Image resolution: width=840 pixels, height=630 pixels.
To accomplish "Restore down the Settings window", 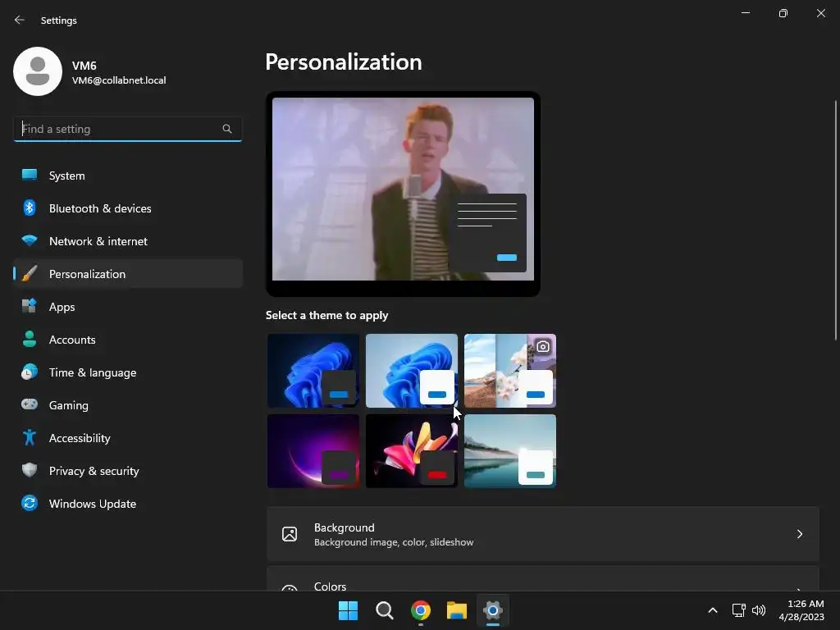I will pyautogui.click(x=783, y=13).
